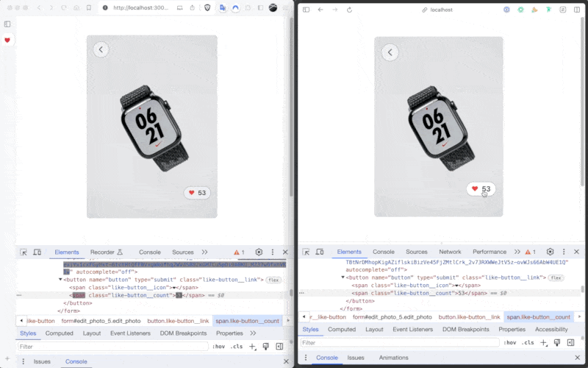Open the Network tab in right DevTools
This screenshot has height=368, width=588.
click(450, 252)
